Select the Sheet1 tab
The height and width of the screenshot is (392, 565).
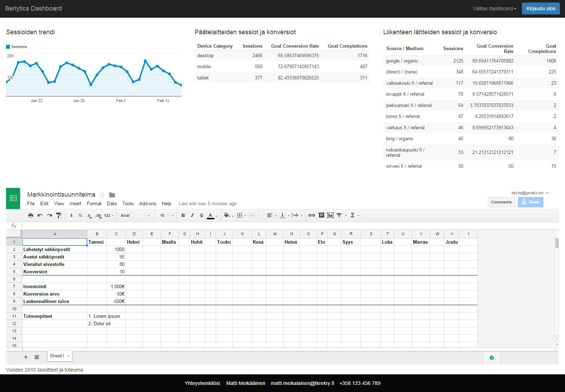coord(59,356)
